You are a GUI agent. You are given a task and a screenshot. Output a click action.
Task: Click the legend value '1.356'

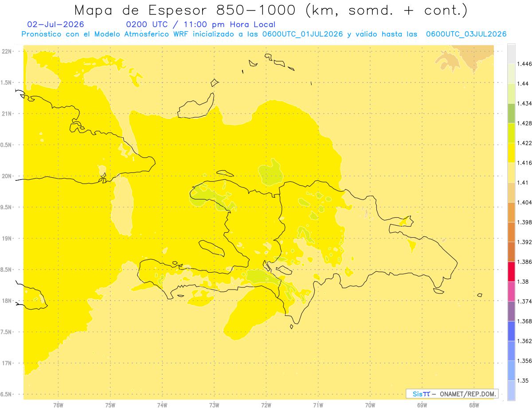pos(524,361)
